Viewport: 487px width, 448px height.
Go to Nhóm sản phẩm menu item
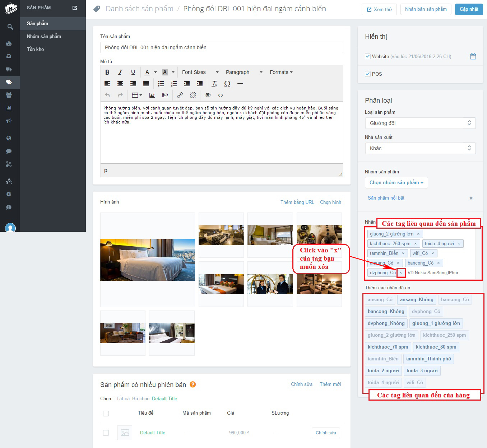44,36
